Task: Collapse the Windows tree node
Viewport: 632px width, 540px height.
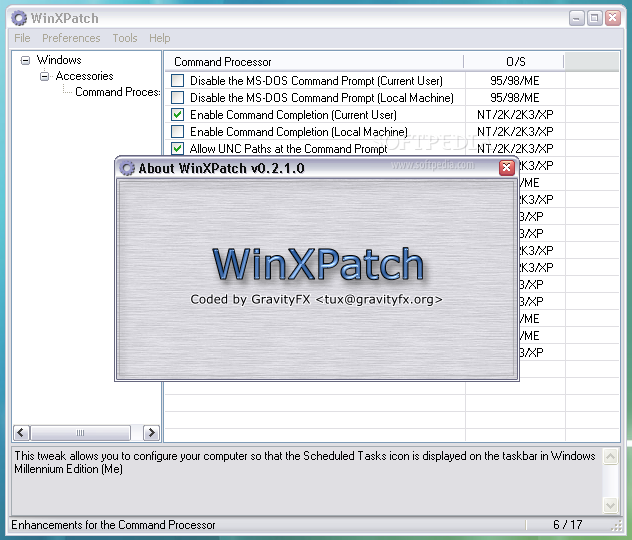Action: point(25,60)
